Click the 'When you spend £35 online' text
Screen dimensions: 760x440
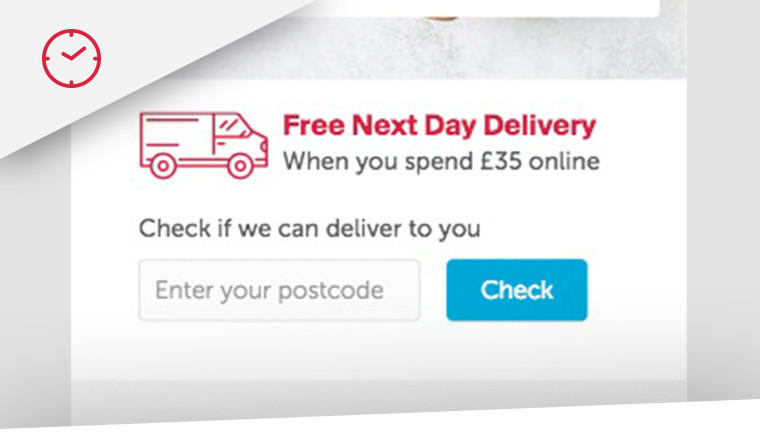coord(441,162)
